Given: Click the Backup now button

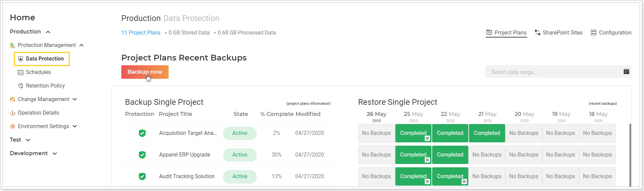Looking at the screenshot, I should click(145, 72).
